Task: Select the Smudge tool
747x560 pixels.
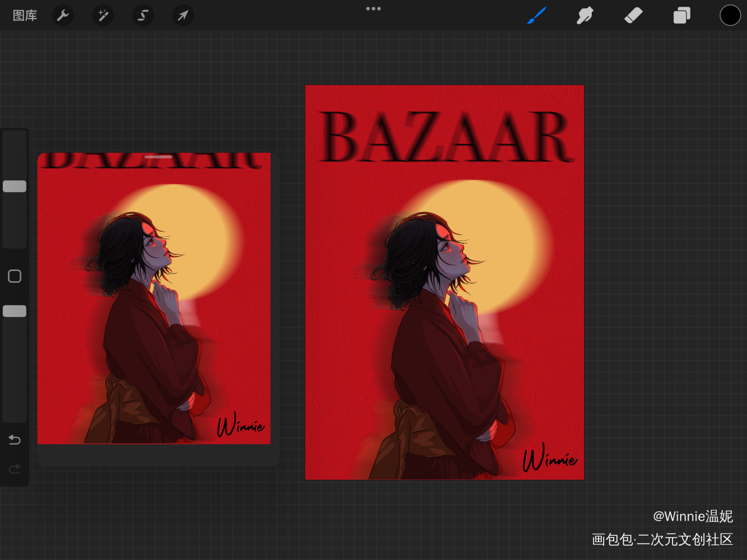Action: point(584,15)
